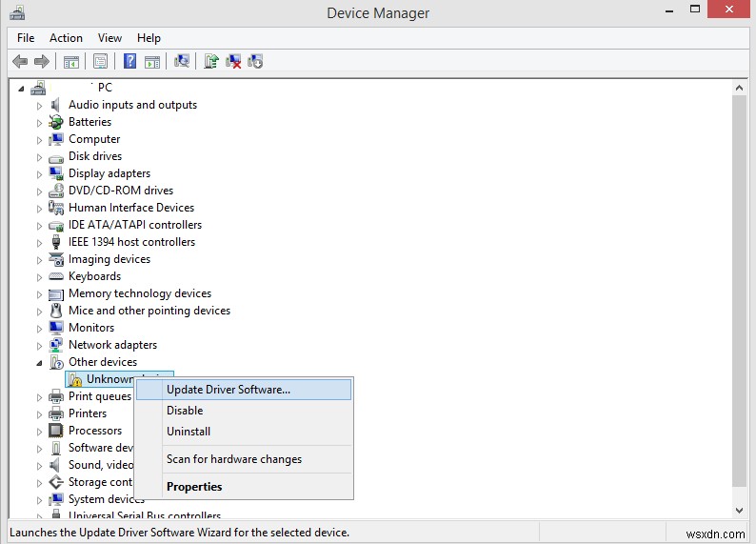Choose Properties in the context menu
This screenshot has height=544, width=756.
(x=194, y=487)
